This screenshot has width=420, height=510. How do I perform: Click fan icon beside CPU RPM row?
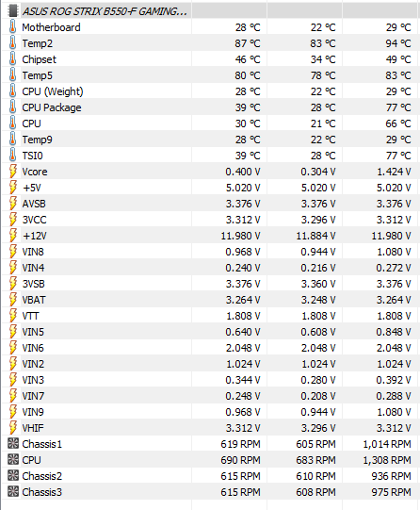[13, 460]
